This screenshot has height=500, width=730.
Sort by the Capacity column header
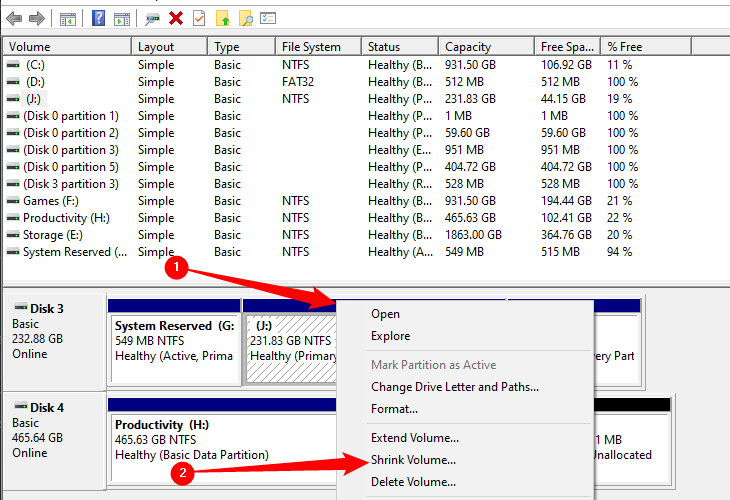(467, 47)
